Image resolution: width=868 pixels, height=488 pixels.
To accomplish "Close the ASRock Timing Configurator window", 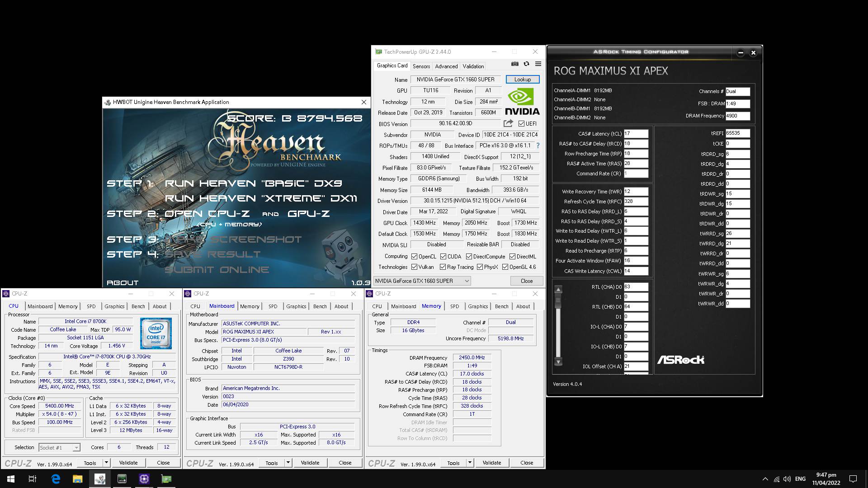I will point(753,53).
